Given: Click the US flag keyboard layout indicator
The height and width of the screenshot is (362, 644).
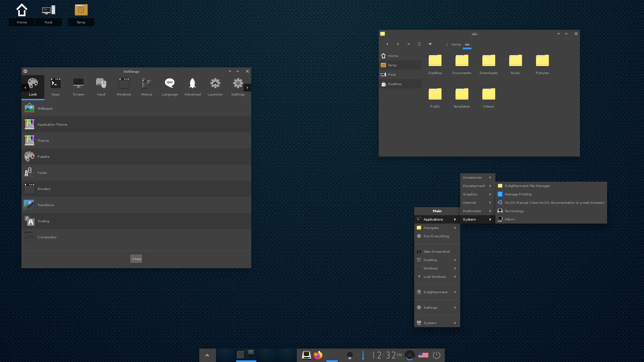Looking at the screenshot, I should point(423,355).
